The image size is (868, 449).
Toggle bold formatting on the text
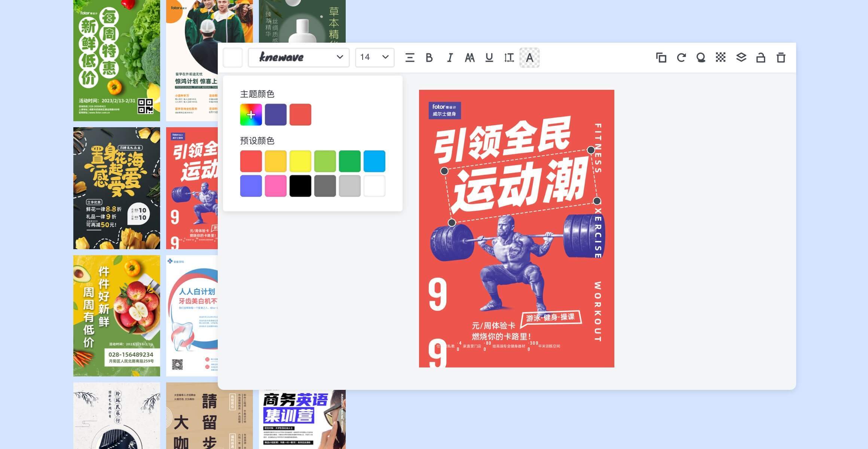click(429, 58)
